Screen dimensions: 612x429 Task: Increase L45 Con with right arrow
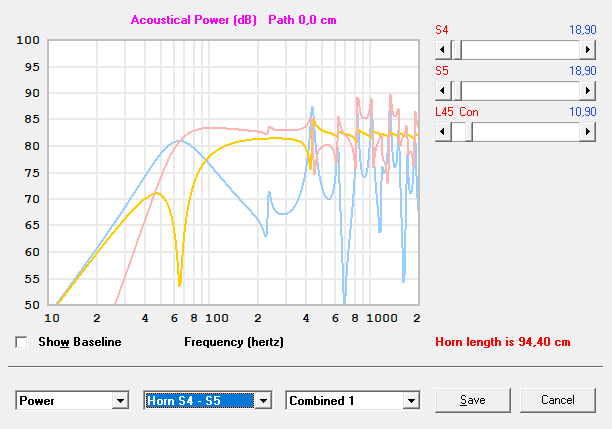pos(587,132)
